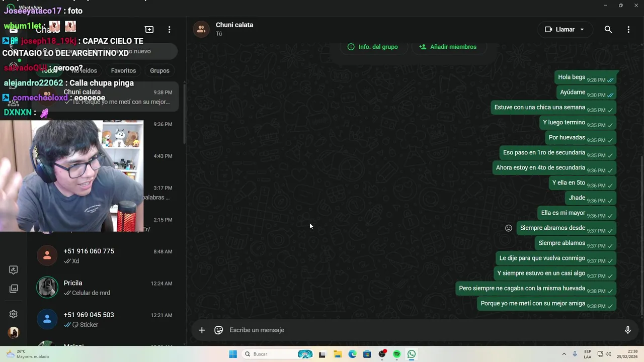Click the message 'Y luego termino'

click(x=578, y=123)
